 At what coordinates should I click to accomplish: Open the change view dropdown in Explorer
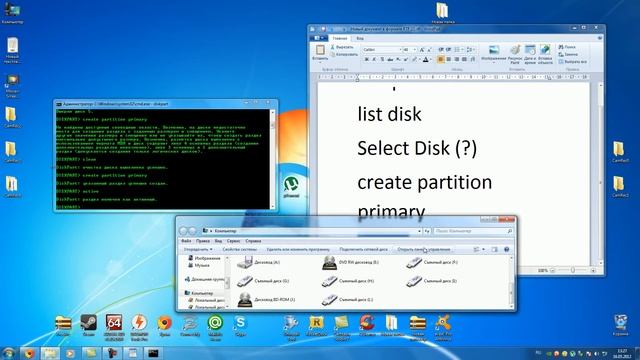pyautogui.click(x=484, y=249)
